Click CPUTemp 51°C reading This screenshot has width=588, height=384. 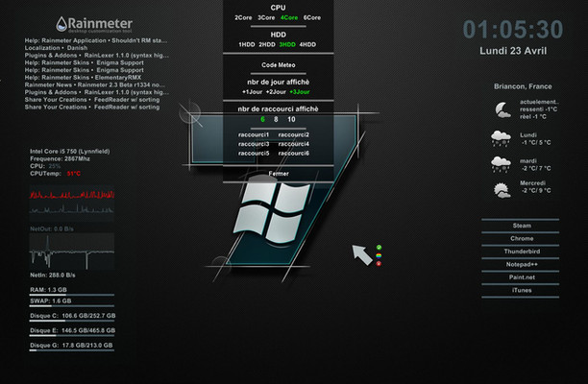[55, 174]
